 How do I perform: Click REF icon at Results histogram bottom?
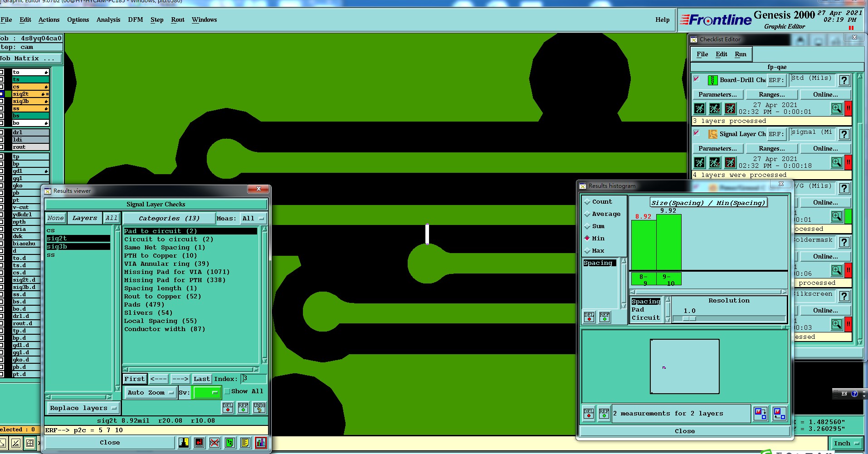point(604,413)
